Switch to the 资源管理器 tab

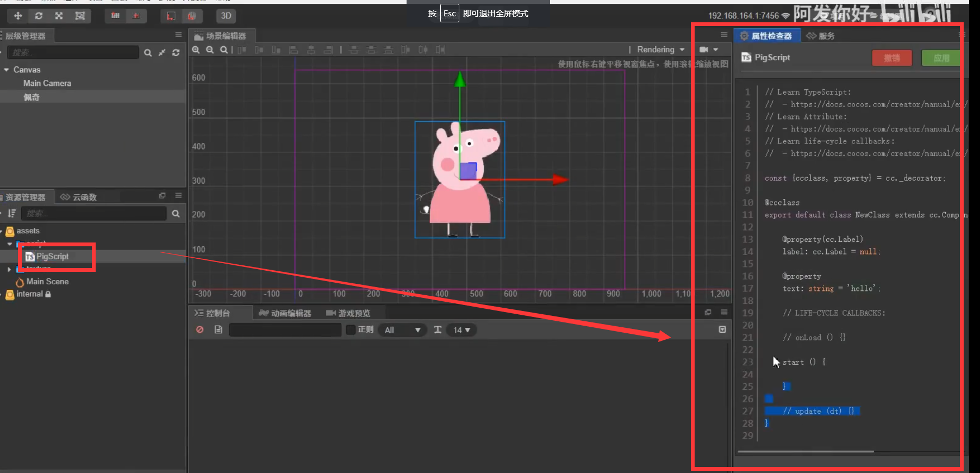(x=26, y=197)
